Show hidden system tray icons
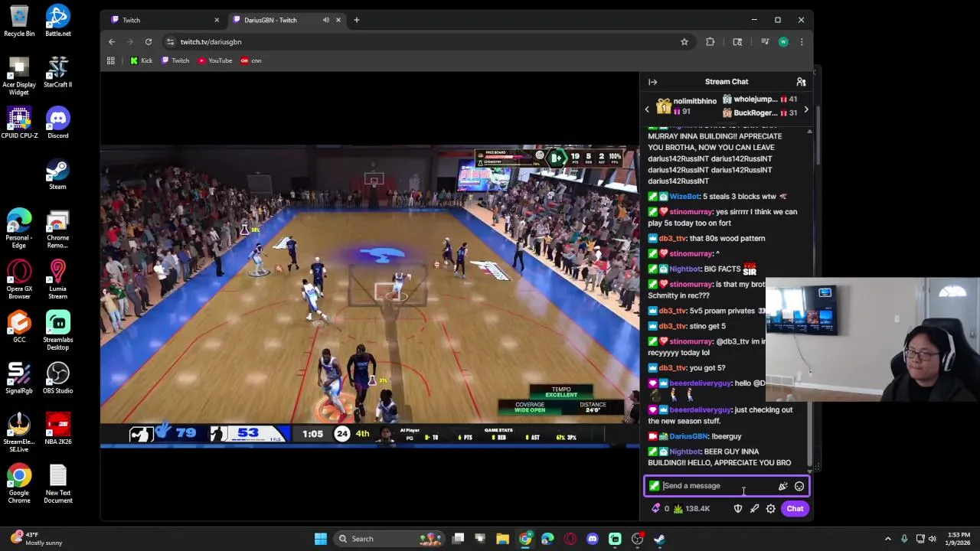The width and height of the screenshot is (980, 551). (888, 539)
